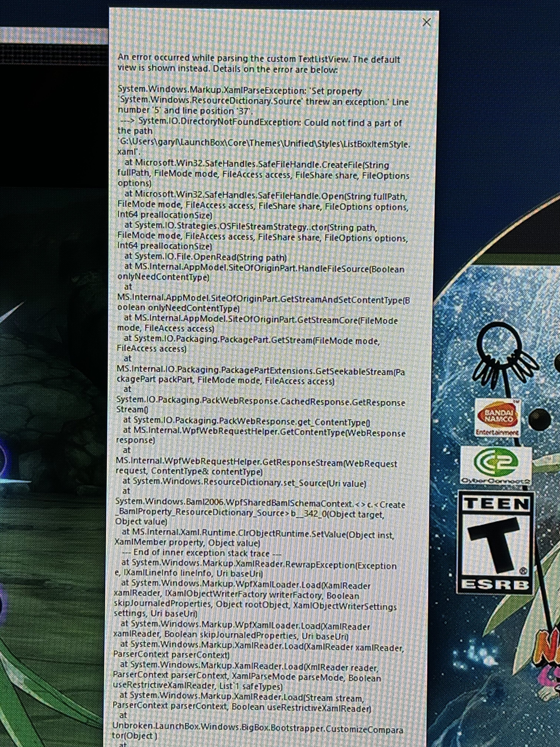This screenshot has height=747, width=560.
Task: Click the "SiteOfOriginPart.GetStreamCore(FileMode" line
Action: pyautogui.click(x=261, y=319)
